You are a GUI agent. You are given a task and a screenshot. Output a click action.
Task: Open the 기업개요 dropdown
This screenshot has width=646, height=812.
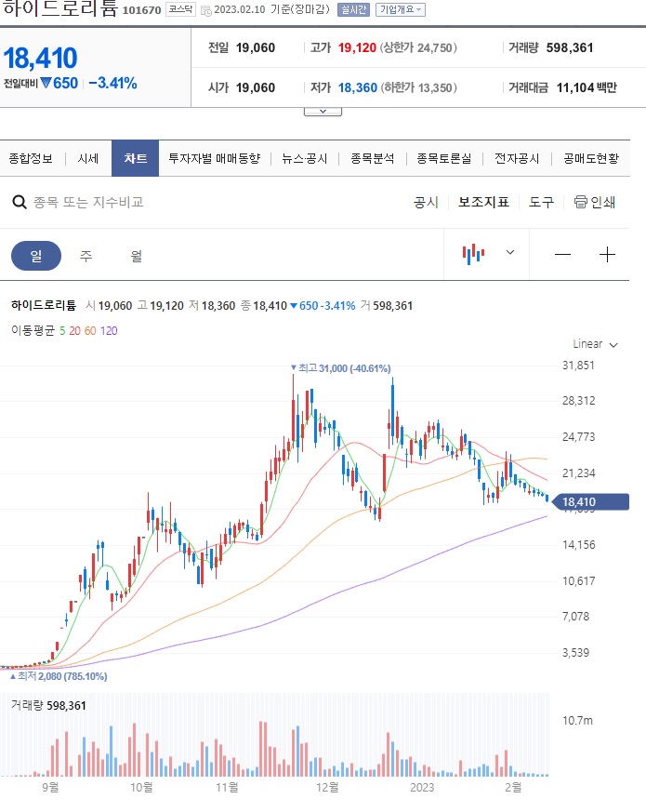400,9
